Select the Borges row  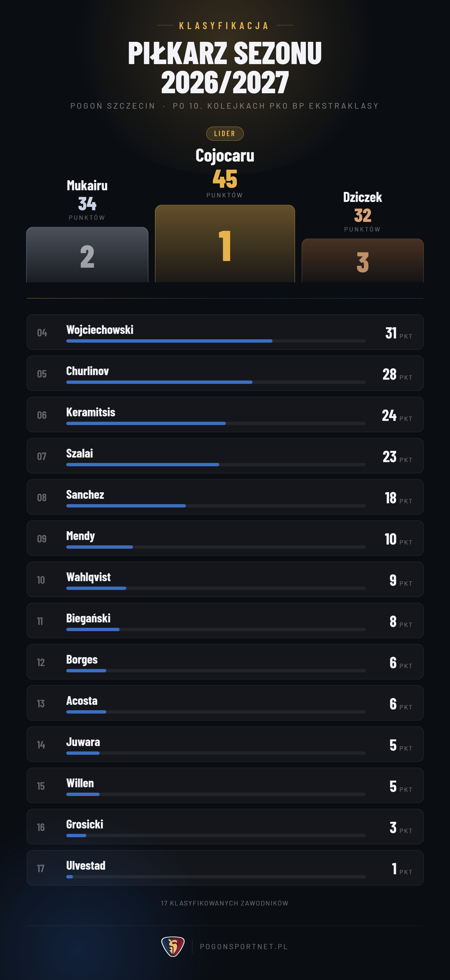(225, 662)
